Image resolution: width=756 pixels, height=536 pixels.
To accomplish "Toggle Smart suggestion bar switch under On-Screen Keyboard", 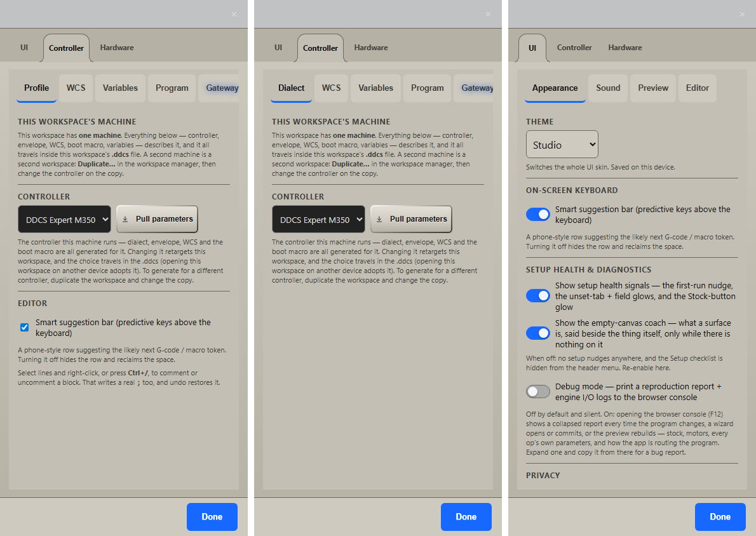I will [x=538, y=215].
